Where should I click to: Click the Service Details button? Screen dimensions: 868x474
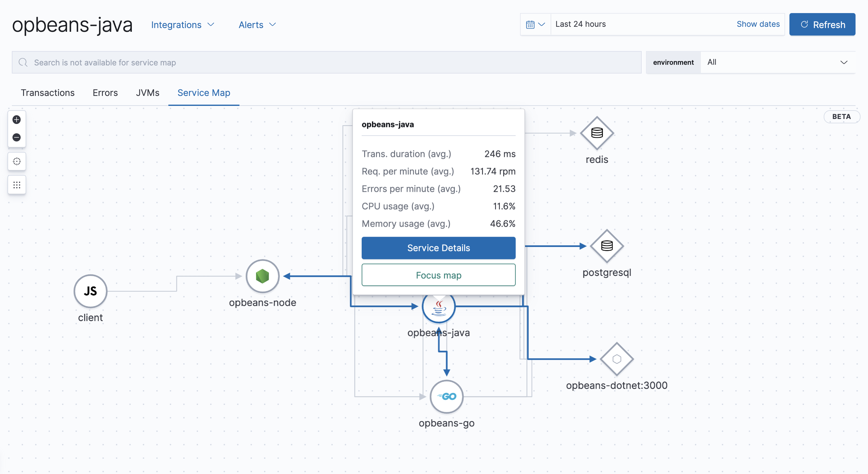click(438, 248)
